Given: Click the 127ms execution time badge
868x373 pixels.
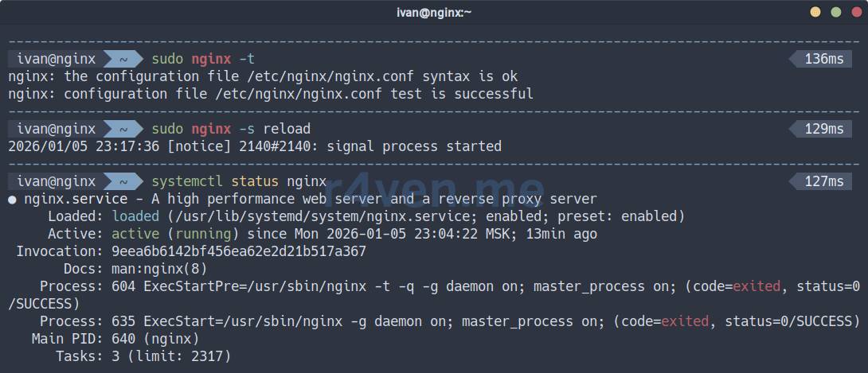Looking at the screenshot, I should click(x=823, y=181).
